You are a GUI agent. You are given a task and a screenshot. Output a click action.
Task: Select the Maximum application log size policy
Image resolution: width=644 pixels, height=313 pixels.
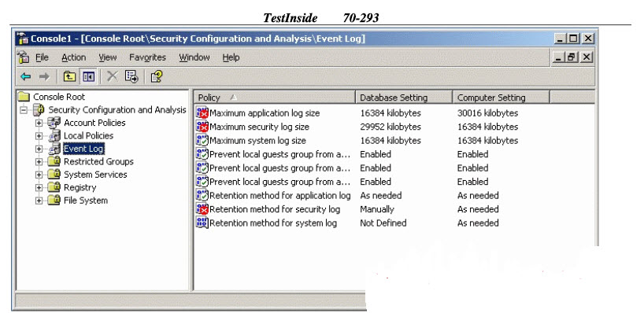pos(265,113)
